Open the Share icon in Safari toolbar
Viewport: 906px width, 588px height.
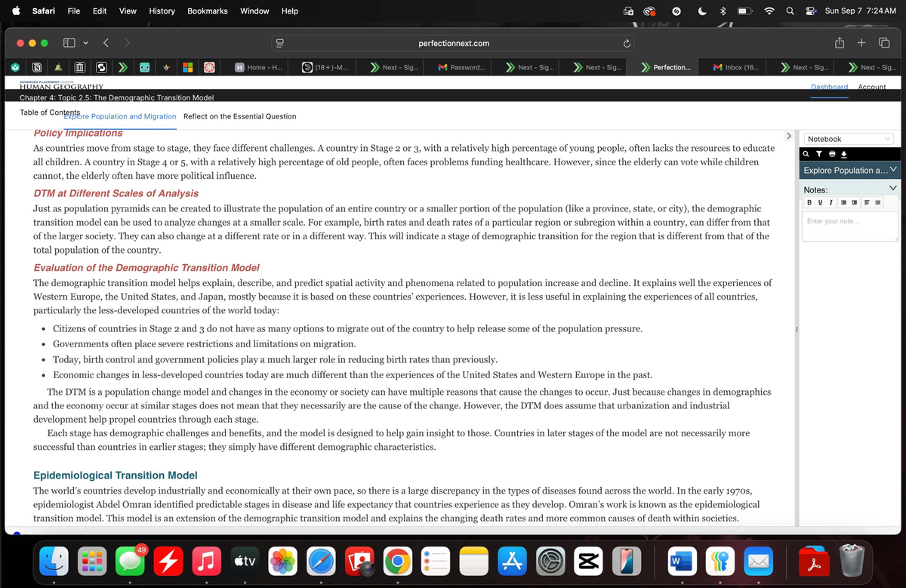tap(838, 43)
